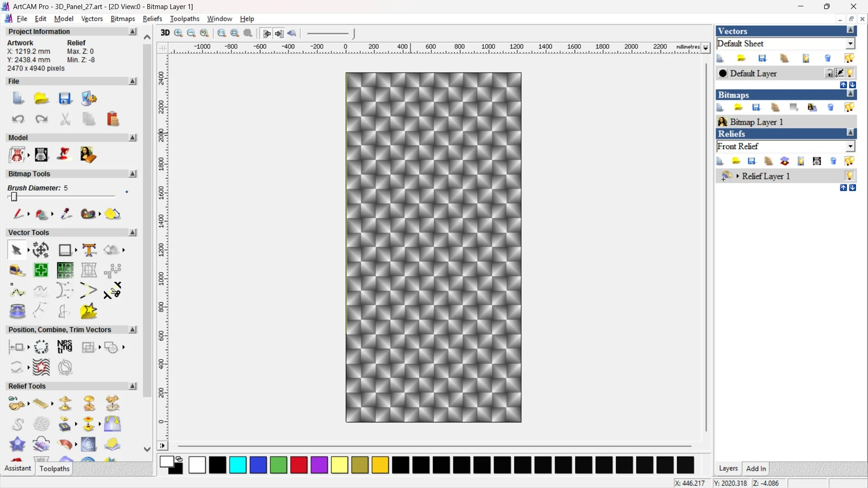This screenshot has width=868, height=488.
Task: Open the Nesting tool icon
Action: point(65,347)
